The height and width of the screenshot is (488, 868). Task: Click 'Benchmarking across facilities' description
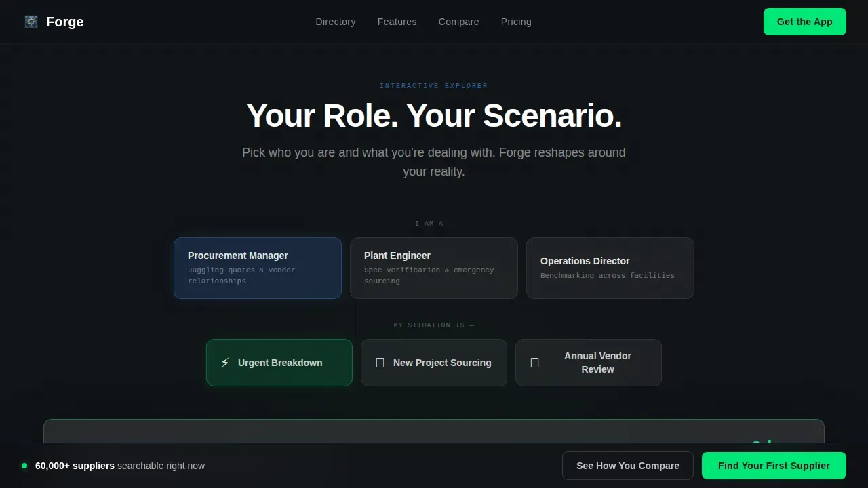point(608,276)
